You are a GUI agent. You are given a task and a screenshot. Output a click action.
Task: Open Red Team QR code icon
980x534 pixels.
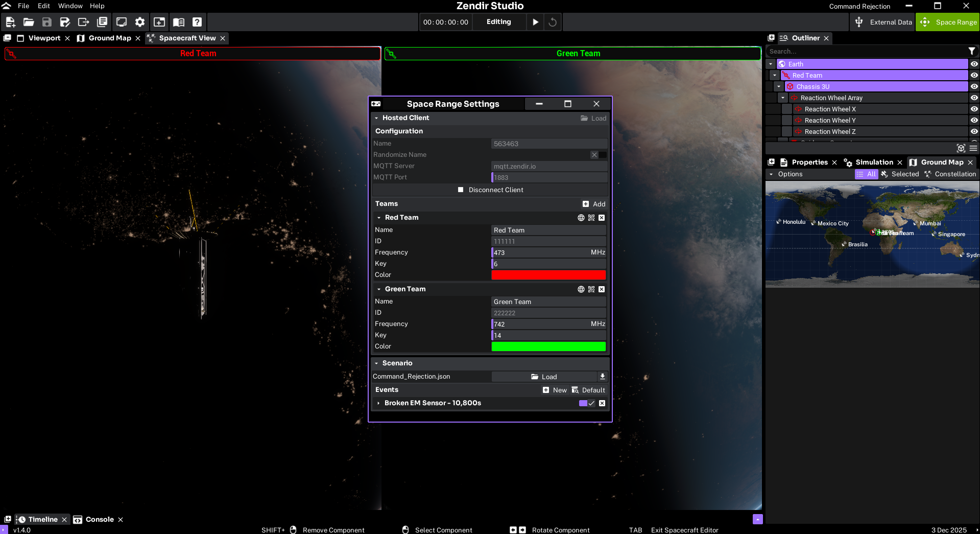tap(591, 218)
